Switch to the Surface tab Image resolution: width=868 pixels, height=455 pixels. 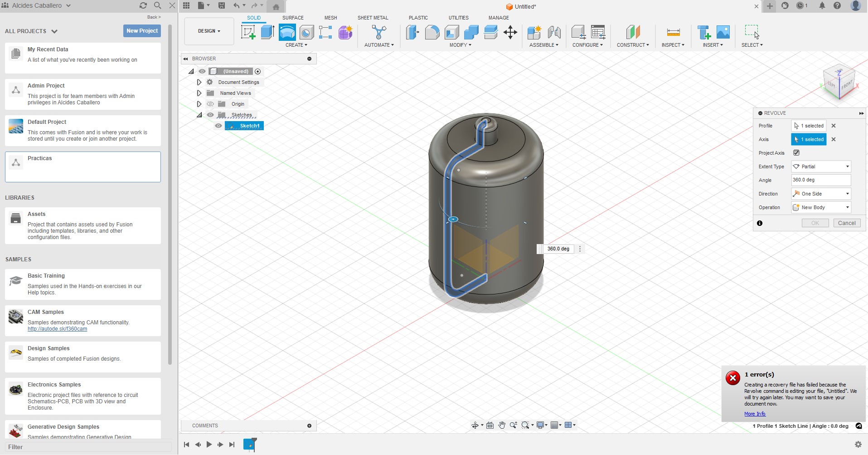point(293,18)
